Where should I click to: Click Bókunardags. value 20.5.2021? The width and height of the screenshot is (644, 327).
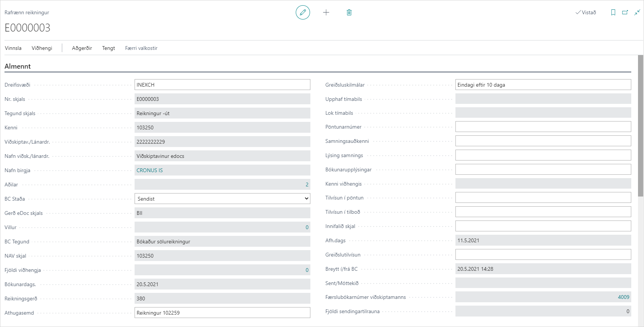[222, 284]
